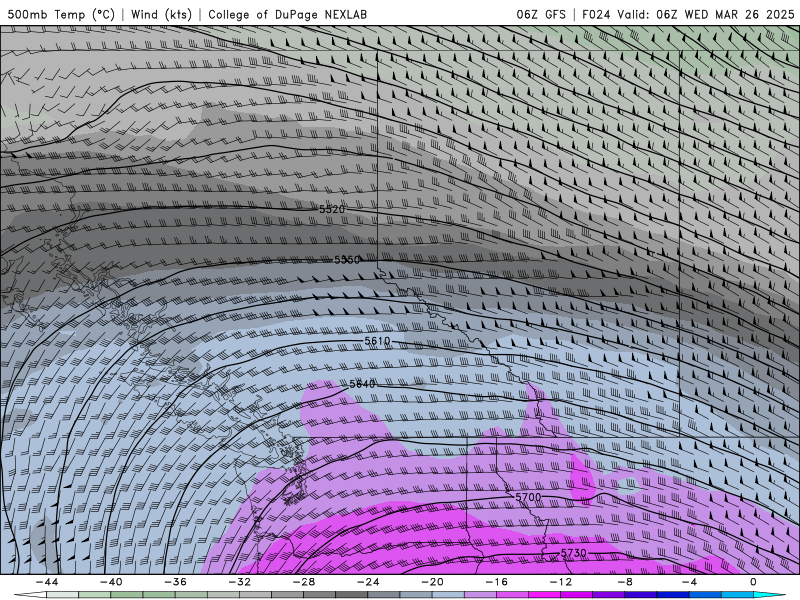Click the -36 colorbar tick label
The height and width of the screenshot is (600, 800).
176,582
